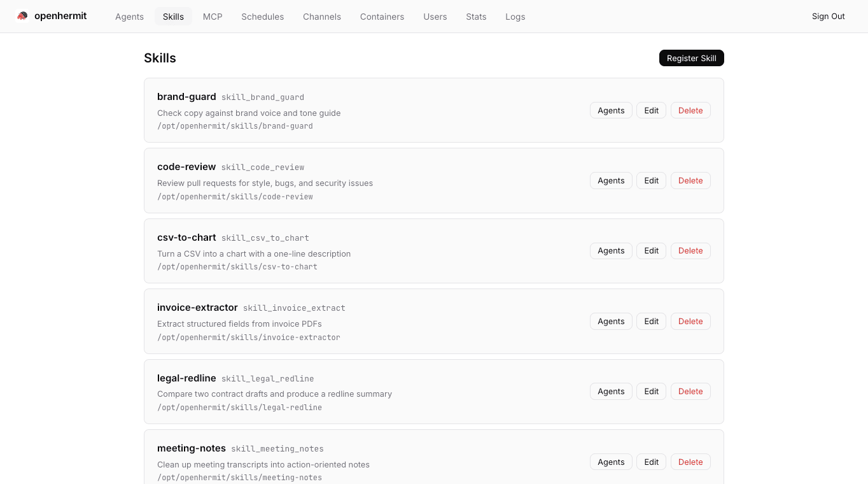View Agents for the csv-to-chart skill
This screenshot has height=484, width=868.
tap(611, 250)
